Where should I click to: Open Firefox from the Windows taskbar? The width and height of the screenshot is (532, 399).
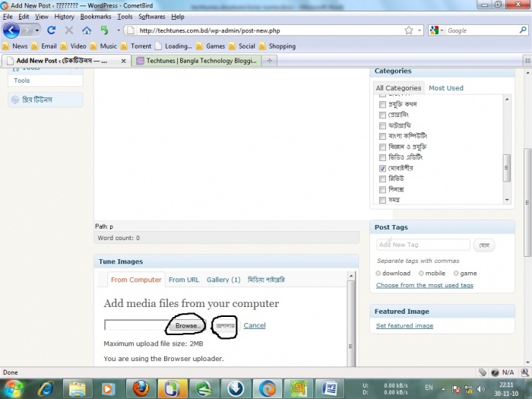tap(141, 388)
